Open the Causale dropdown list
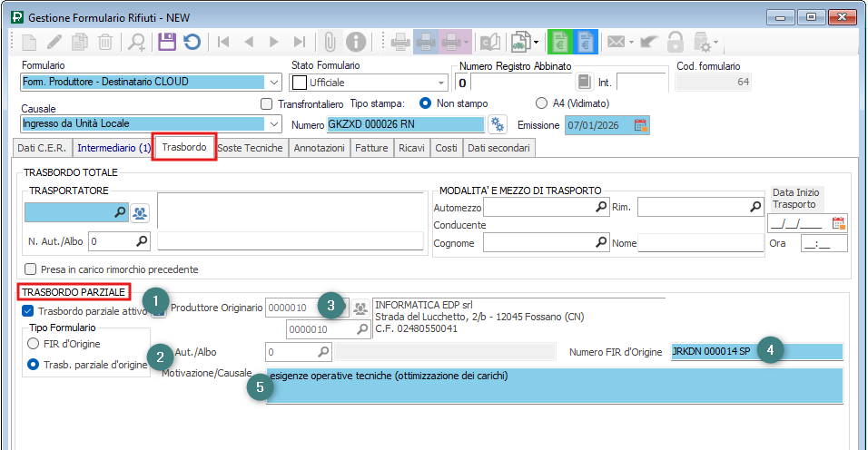Screen dimensions: 868x450 click(274, 124)
